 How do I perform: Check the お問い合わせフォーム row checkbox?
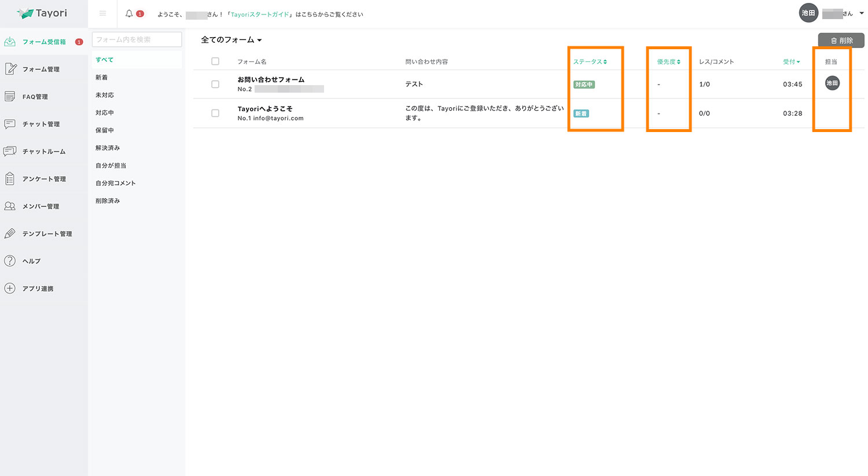pyautogui.click(x=215, y=84)
